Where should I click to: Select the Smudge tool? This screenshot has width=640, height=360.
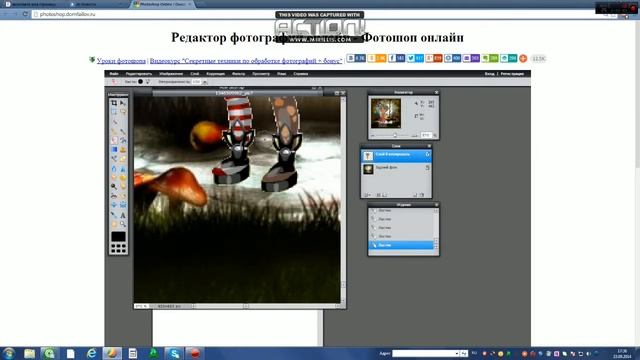coord(114,178)
